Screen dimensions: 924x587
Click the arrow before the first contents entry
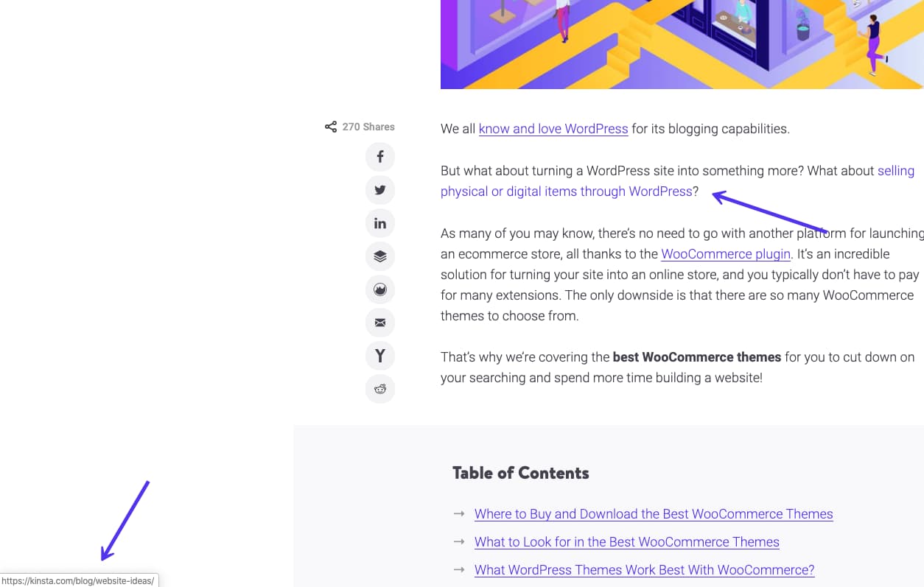[460, 513]
